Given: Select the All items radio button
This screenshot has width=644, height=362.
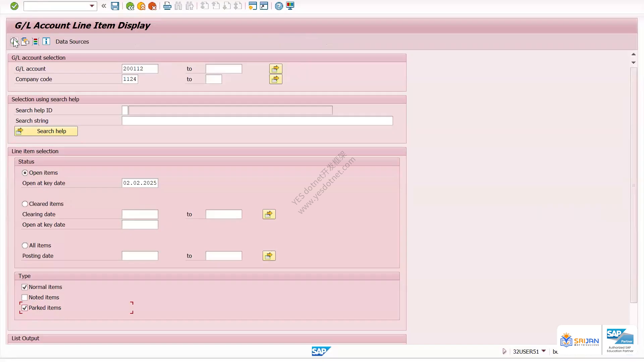Looking at the screenshot, I should [25, 245].
